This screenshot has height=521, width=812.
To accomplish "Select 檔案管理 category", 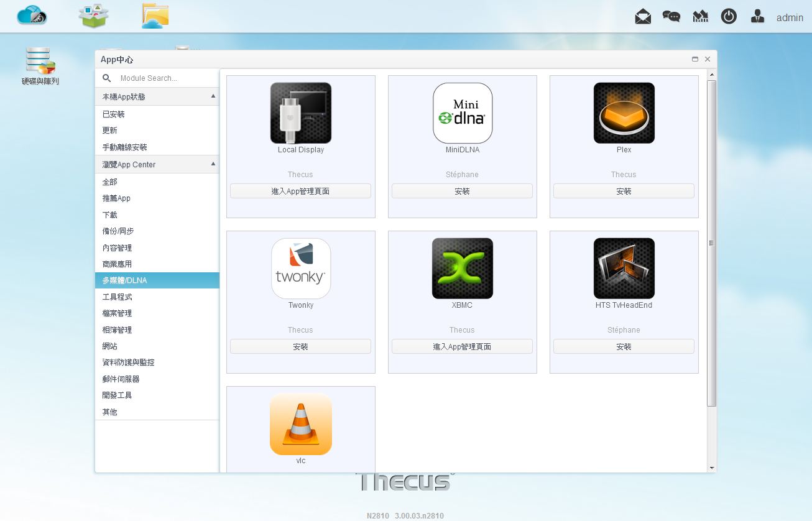I will click(x=157, y=313).
